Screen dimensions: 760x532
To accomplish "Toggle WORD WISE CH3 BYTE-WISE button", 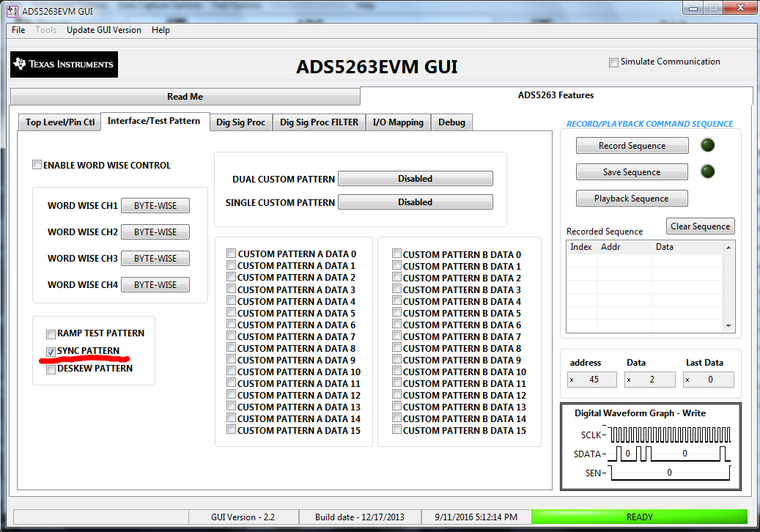I will (155, 258).
